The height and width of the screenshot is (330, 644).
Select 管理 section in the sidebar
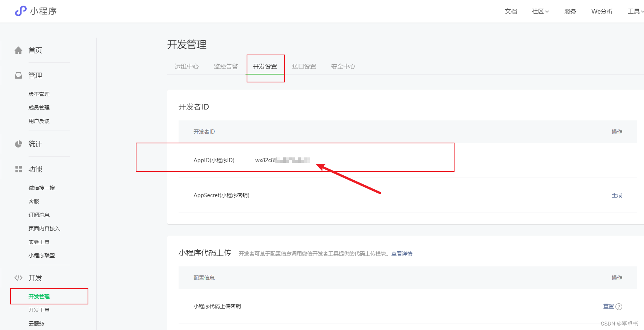[x=35, y=76]
